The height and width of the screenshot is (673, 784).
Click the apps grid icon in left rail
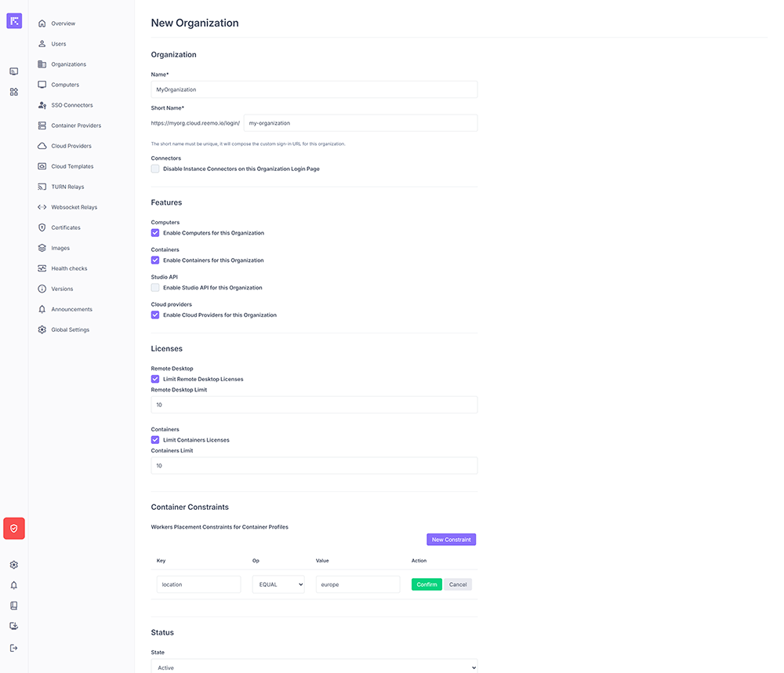pyautogui.click(x=14, y=92)
